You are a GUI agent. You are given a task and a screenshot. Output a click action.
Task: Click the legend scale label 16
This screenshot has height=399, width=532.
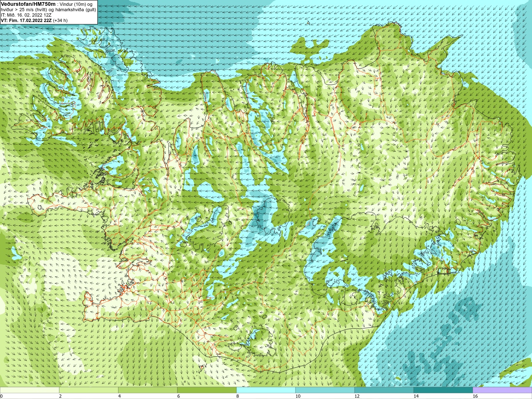[475, 396]
